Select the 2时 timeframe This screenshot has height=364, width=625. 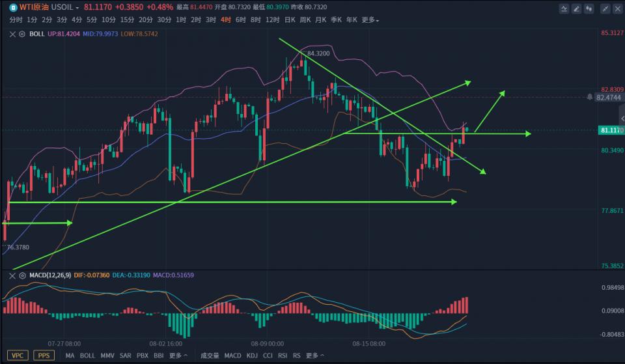(x=196, y=20)
